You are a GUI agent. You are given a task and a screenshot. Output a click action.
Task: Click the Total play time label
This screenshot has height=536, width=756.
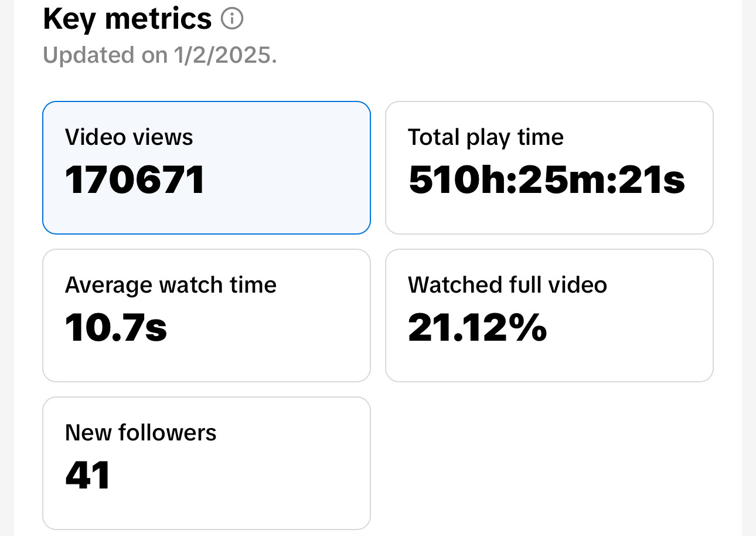pyautogui.click(x=485, y=137)
